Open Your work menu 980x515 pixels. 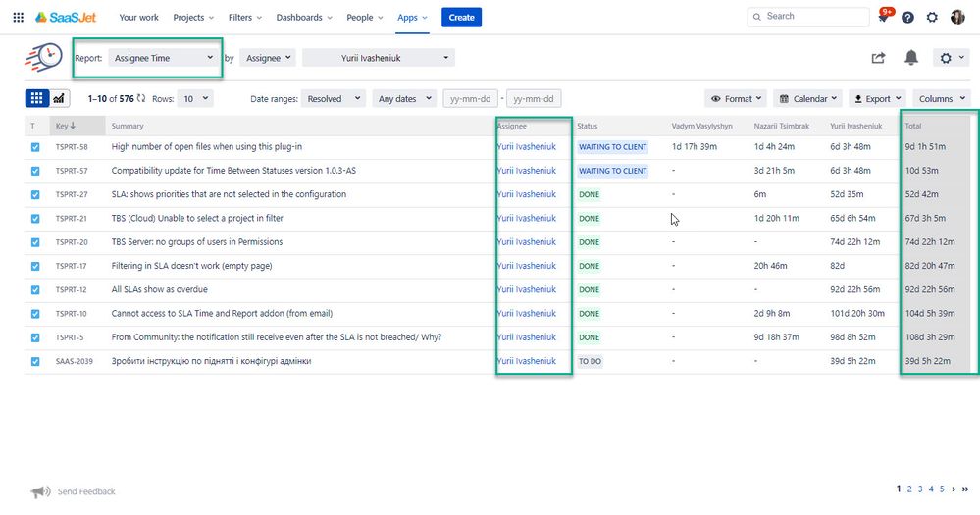pyautogui.click(x=138, y=18)
